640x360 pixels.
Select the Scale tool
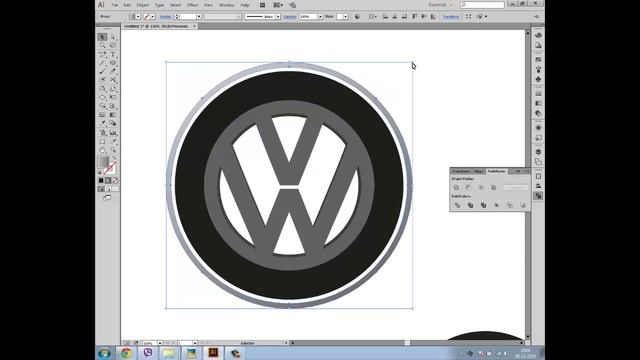click(113, 88)
